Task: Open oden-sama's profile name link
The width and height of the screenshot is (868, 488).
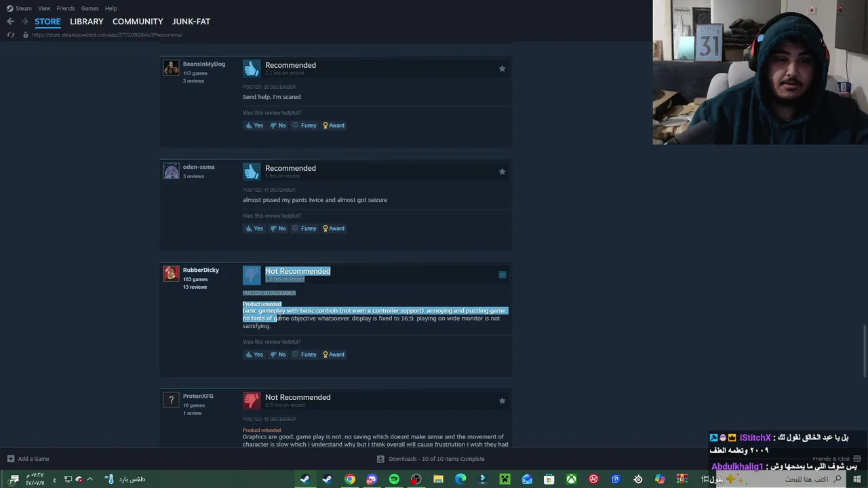Action: tap(198, 167)
